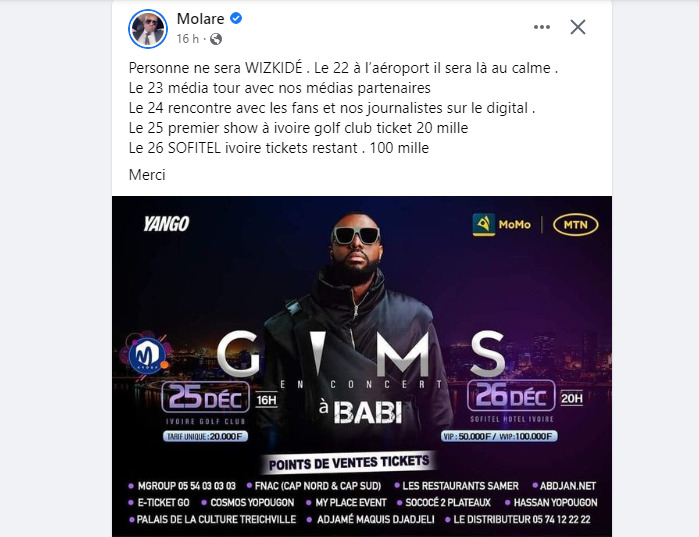
Task: Open the Molare profile name link
Action: tap(201, 19)
